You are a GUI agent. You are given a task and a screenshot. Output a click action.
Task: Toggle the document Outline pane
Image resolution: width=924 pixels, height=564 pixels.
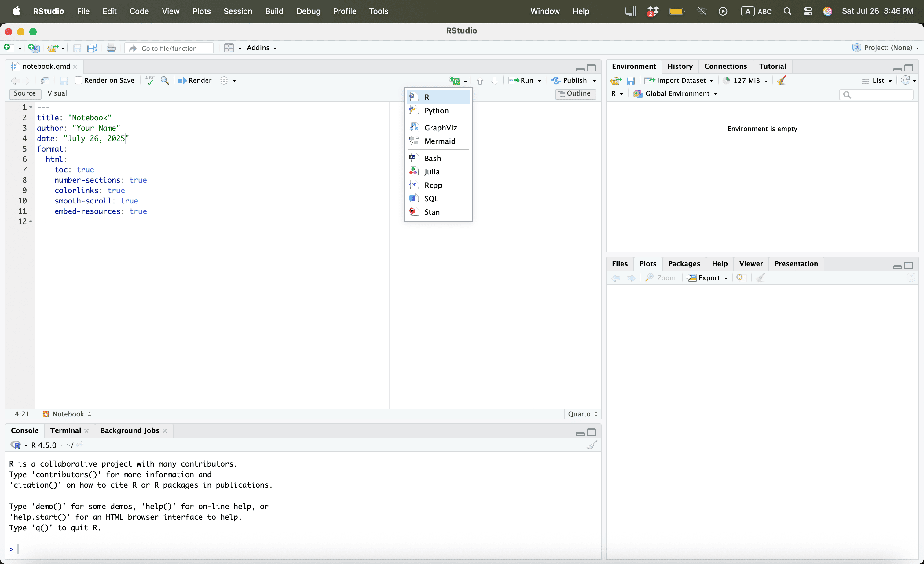[575, 93]
